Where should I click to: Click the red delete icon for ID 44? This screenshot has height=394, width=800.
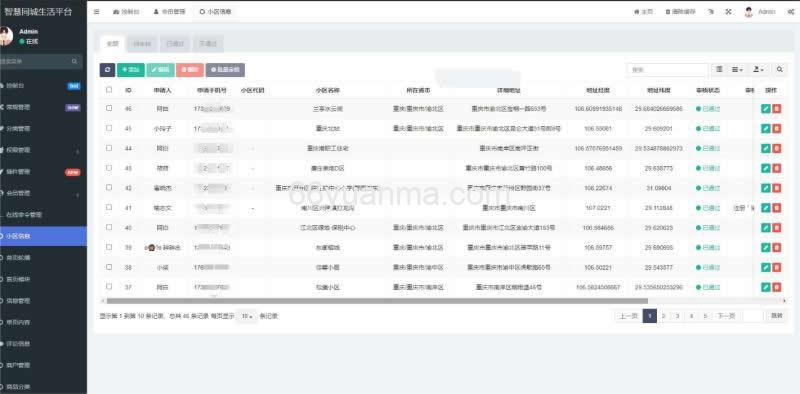[777, 149]
